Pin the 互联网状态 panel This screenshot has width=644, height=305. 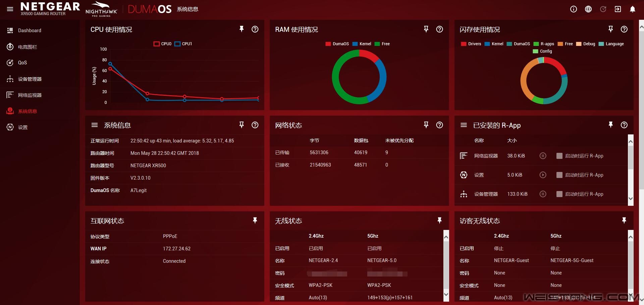[x=255, y=221]
